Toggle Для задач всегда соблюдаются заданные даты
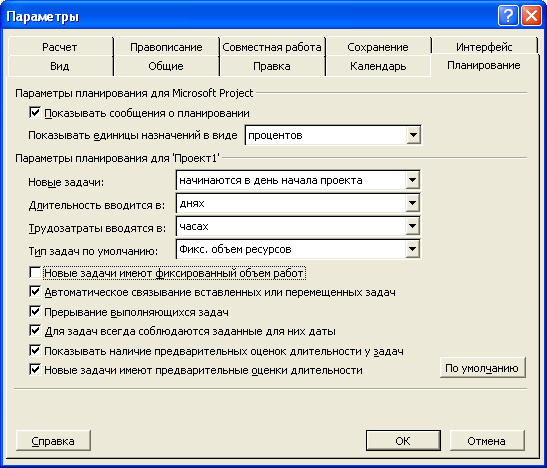 pos(35,331)
